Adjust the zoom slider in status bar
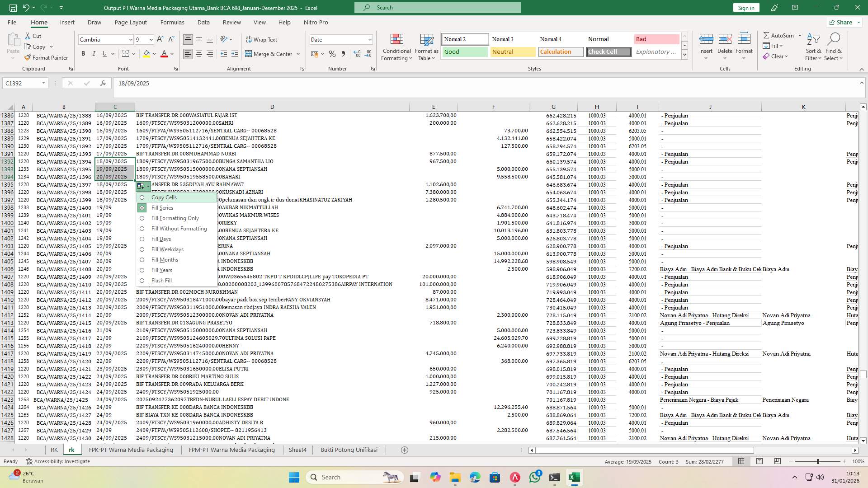The image size is (868, 488). [x=817, y=461]
